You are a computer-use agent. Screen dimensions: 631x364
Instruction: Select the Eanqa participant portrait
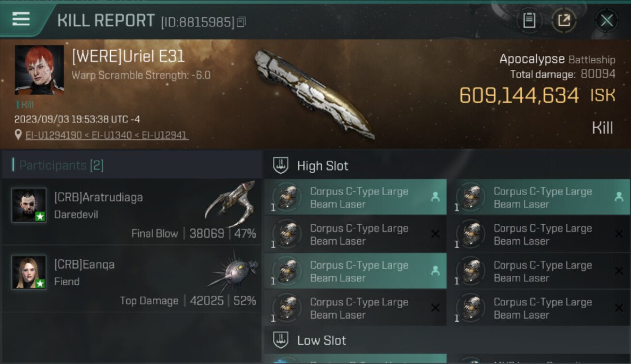click(x=29, y=272)
